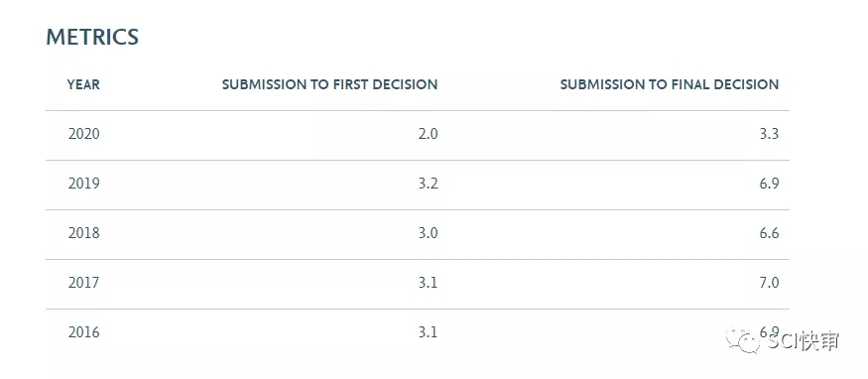Select the 2017 year row
Viewport: 868px width, 379px height.
pyautogui.click(x=418, y=285)
